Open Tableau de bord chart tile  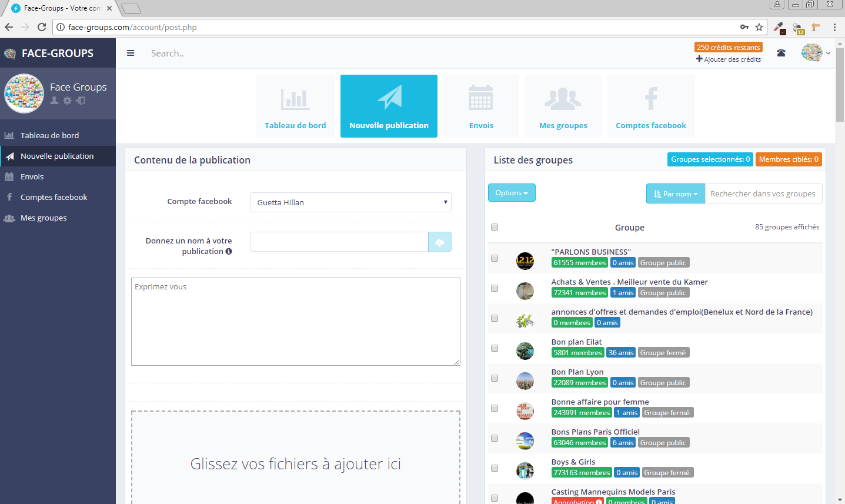click(295, 106)
